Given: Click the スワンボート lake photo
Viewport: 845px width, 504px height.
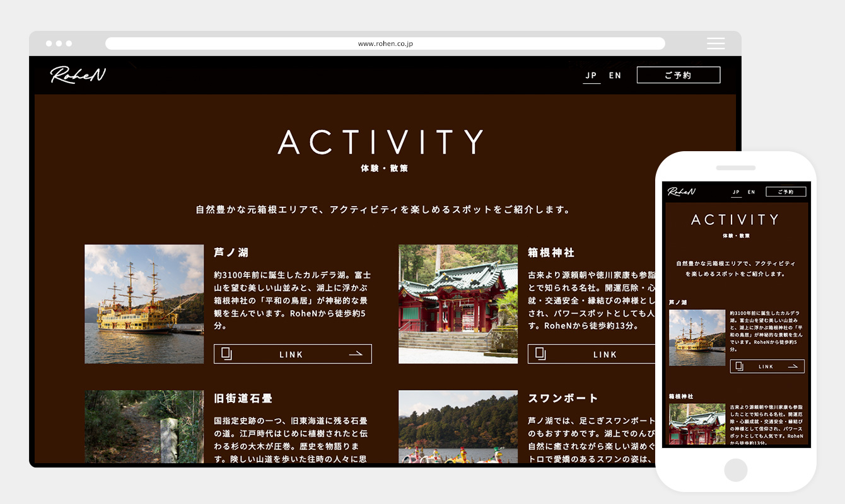Looking at the screenshot, I should (458, 427).
